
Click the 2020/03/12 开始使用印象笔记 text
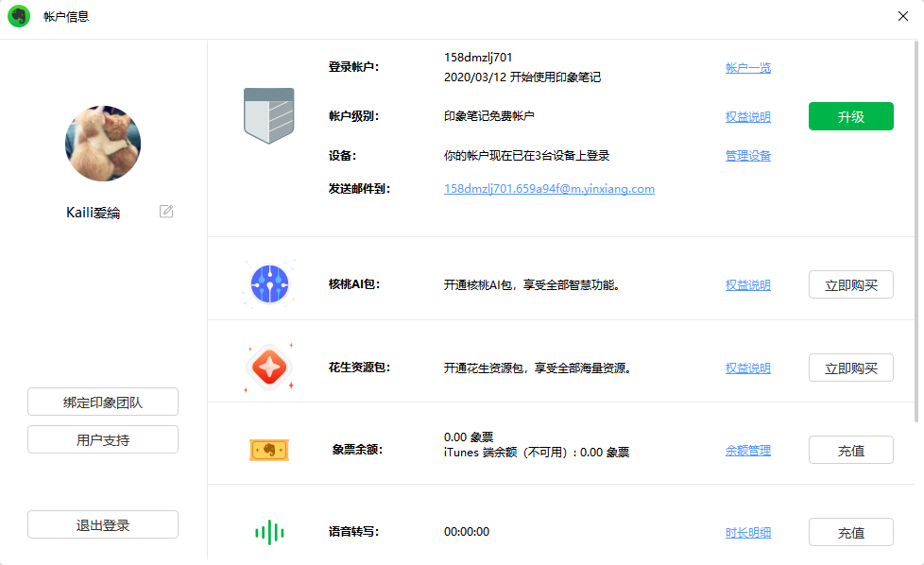(x=522, y=77)
